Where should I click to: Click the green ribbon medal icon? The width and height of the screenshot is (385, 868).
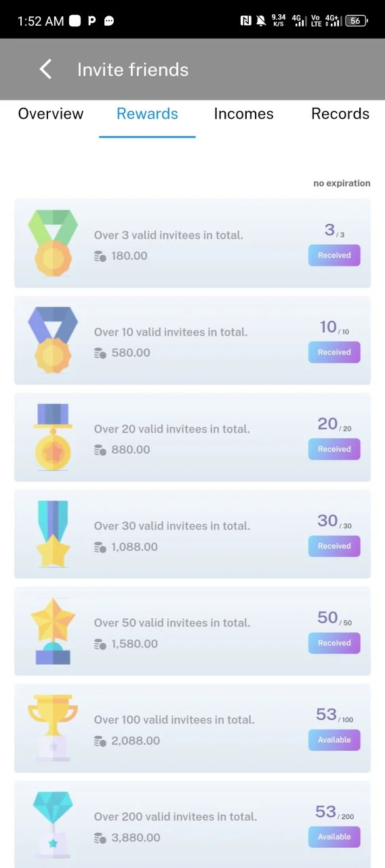pyautogui.click(x=53, y=242)
